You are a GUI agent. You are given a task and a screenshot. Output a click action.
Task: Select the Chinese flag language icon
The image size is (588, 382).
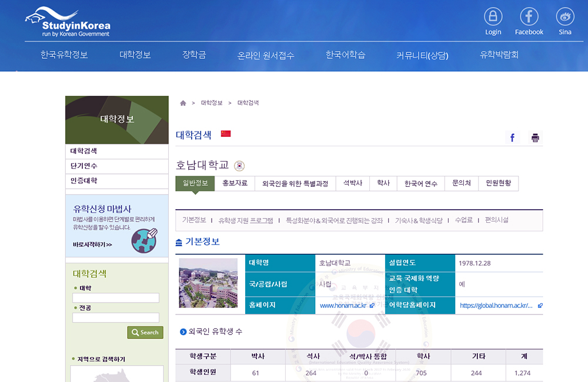[226, 134]
